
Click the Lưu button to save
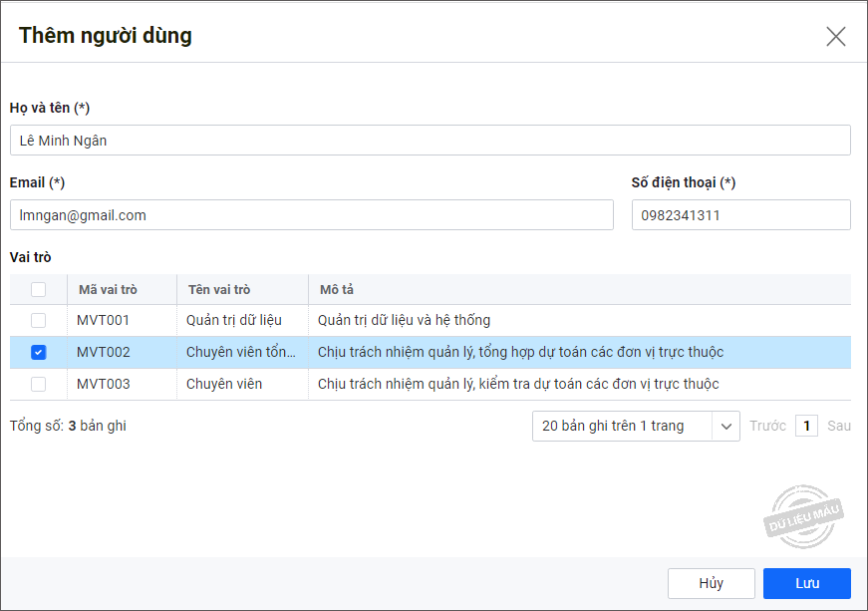pyautogui.click(x=806, y=583)
